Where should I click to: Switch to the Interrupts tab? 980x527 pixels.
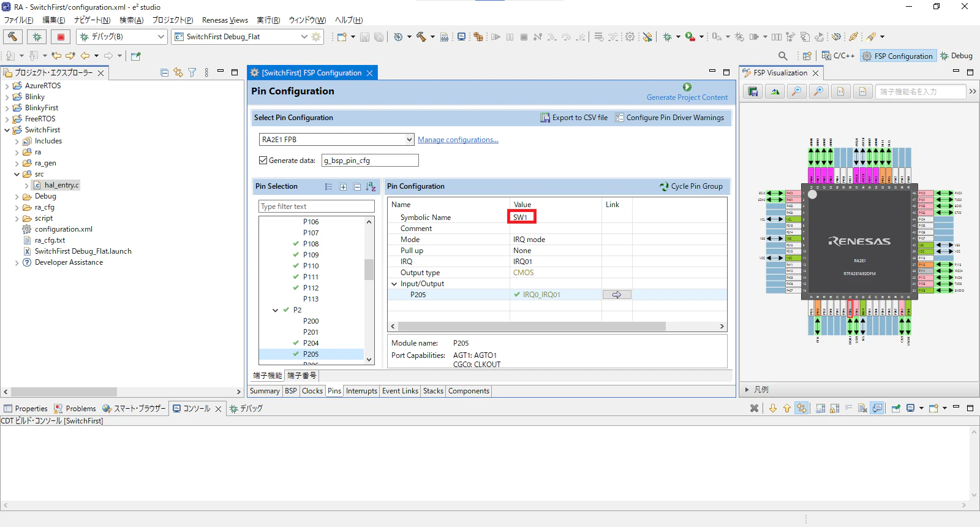point(361,391)
